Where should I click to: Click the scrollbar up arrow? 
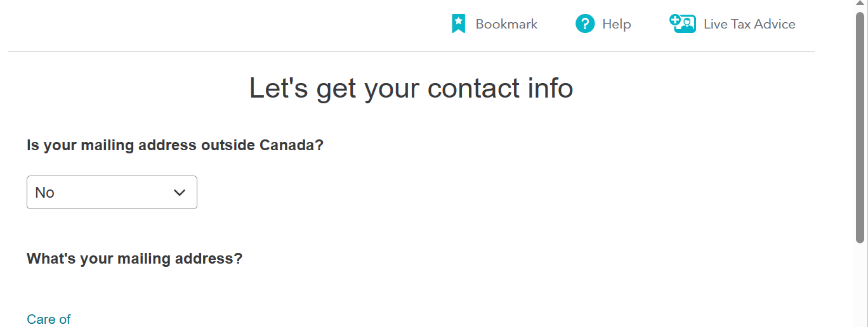(x=860, y=4)
